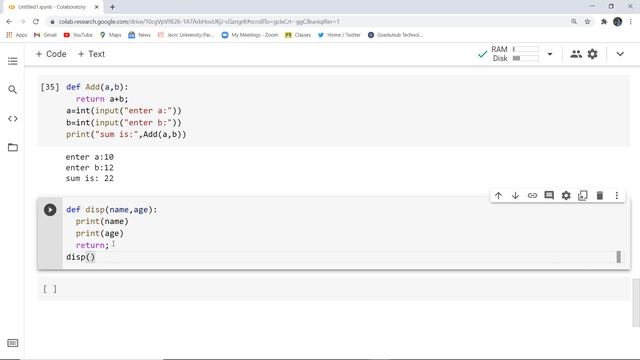Click the 'def disp(name,age):' code line

pyautogui.click(x=111, y=210)
